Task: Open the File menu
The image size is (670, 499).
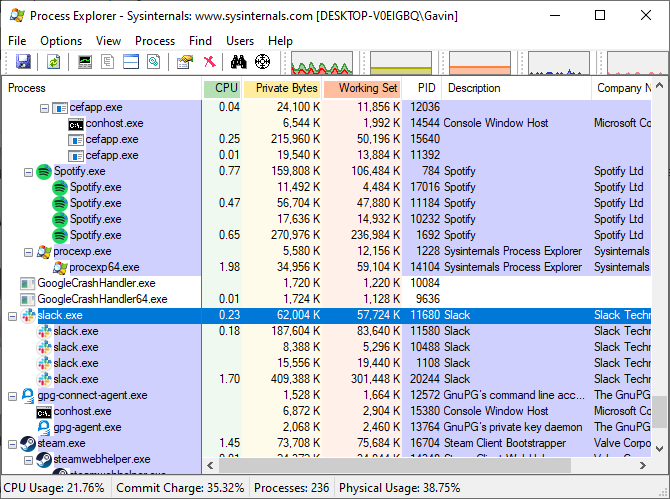Action: click(17, 41)
